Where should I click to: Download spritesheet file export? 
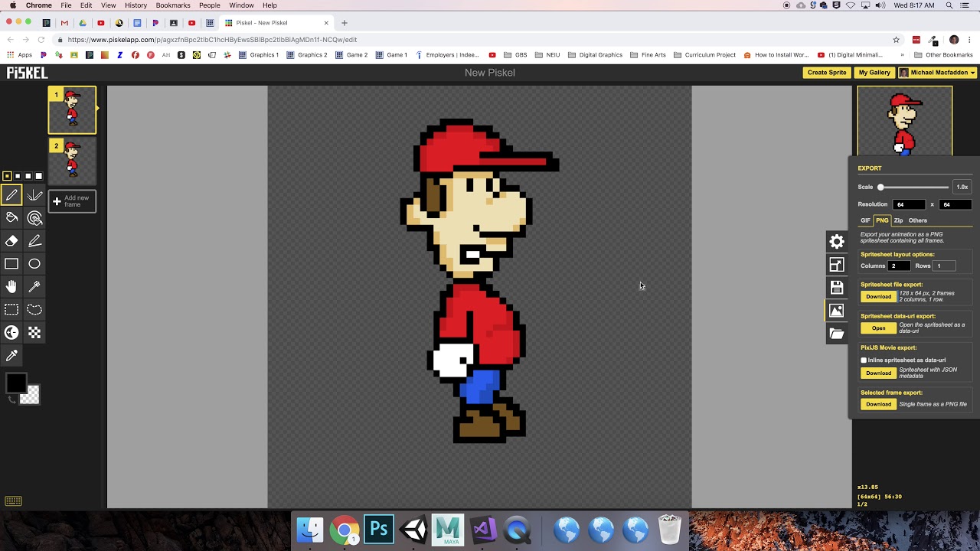point(878,297)
